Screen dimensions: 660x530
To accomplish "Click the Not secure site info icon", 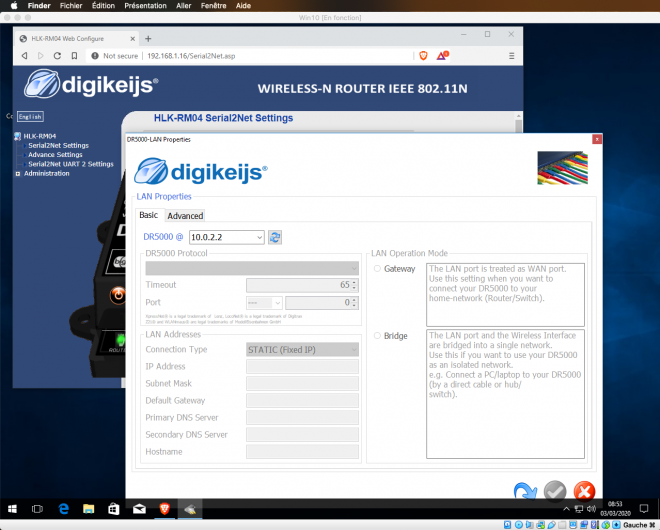I will click(95, 56).
